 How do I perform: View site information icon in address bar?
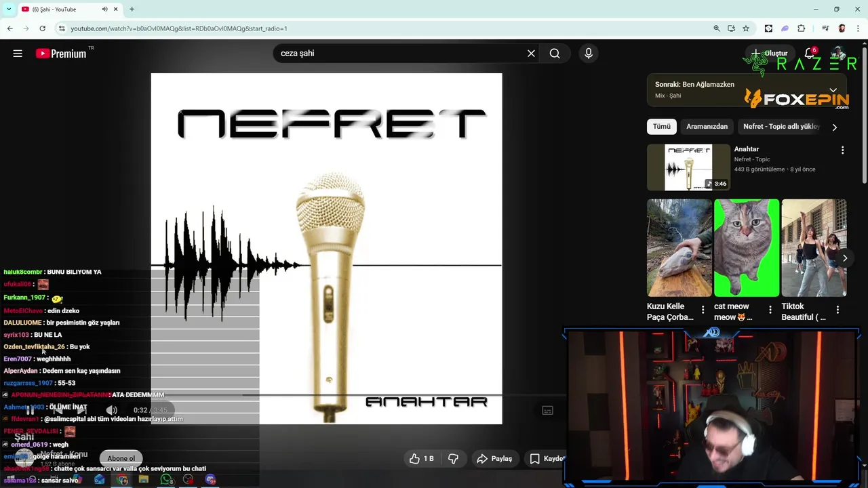pyautogui.click(x=62, y=28)
